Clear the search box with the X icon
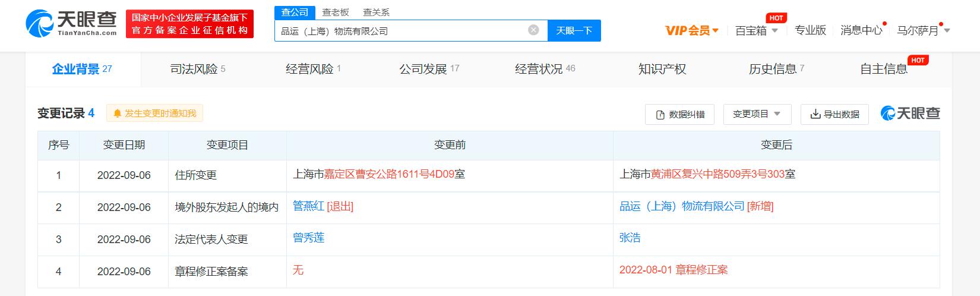The height and width of the screenshot is (296, 980). click(533, 30)
